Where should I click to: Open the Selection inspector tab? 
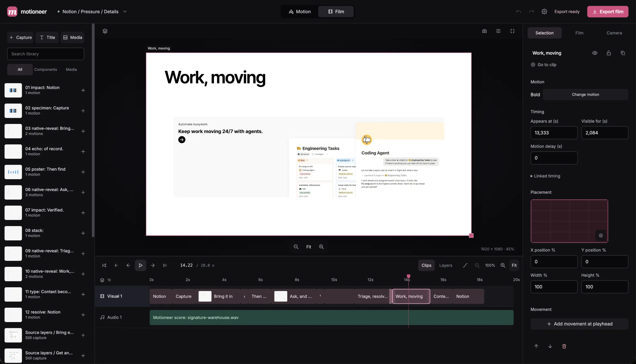pyautogui.click(x=544, y=33)
